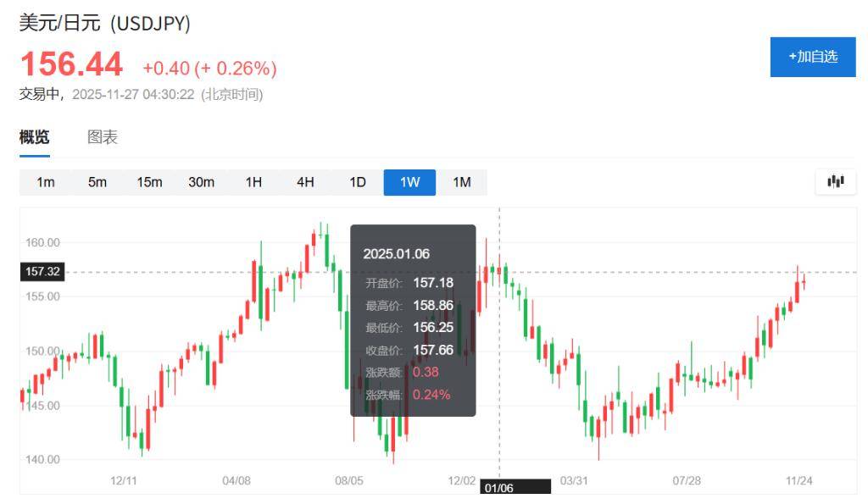Select the 30m timeframe
The image size is (868, 504).
(201, 181)
